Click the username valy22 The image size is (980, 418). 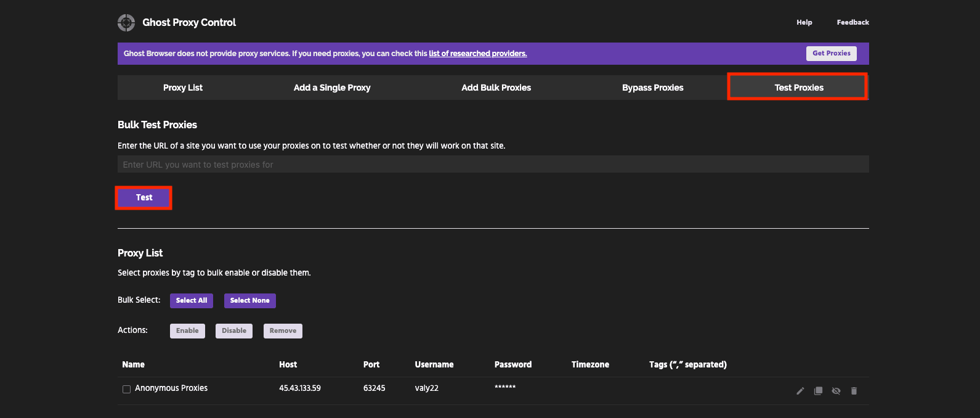tap(427, 388)
